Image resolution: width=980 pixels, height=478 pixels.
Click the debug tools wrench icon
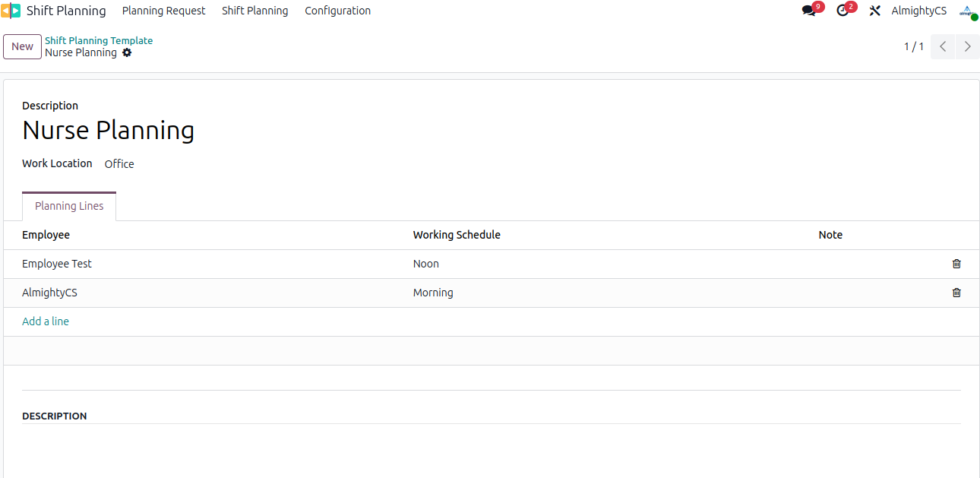pyautogui.click(x=874, y=11)
